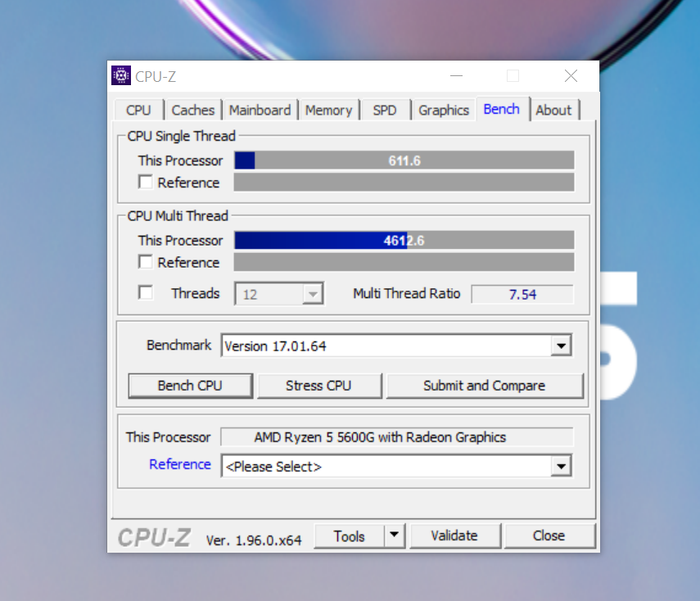Open the Mainboard tab

coord(260,110)
